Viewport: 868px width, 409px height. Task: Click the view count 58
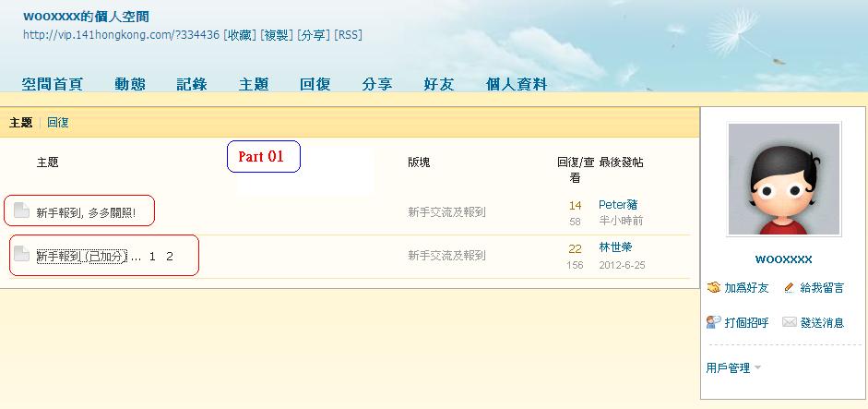(x=576, y=222)
